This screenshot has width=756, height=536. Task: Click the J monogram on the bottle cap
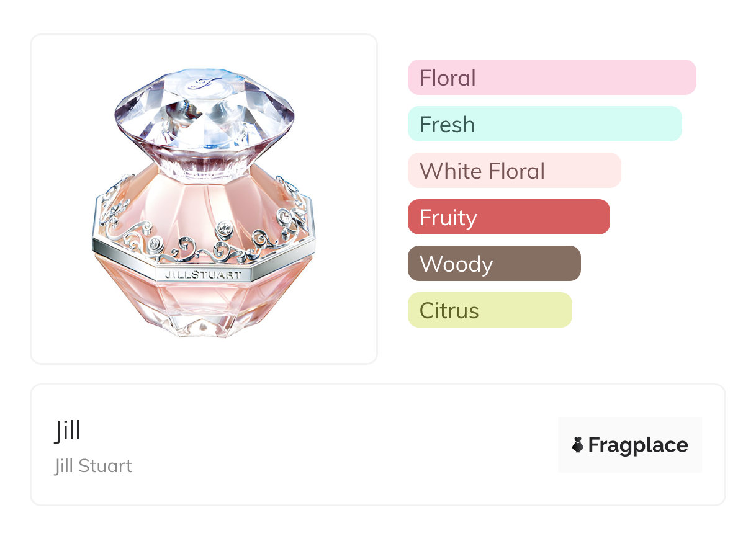coord(205,84)
